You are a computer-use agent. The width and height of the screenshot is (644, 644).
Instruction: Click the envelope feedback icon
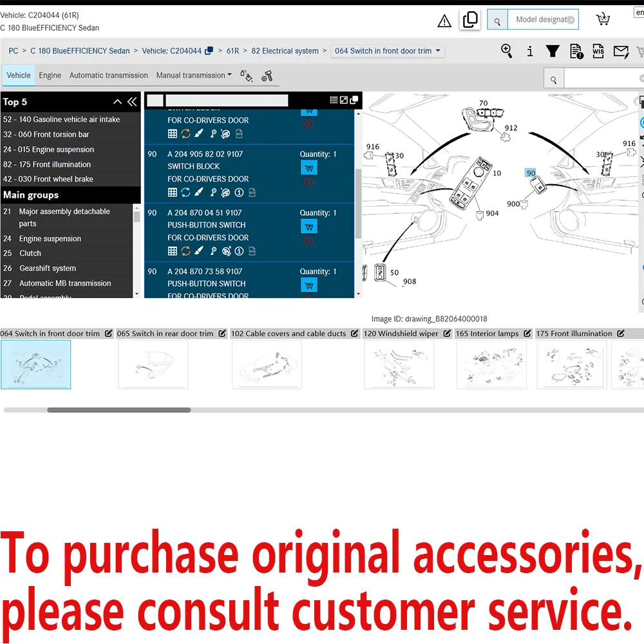point(621,52)
